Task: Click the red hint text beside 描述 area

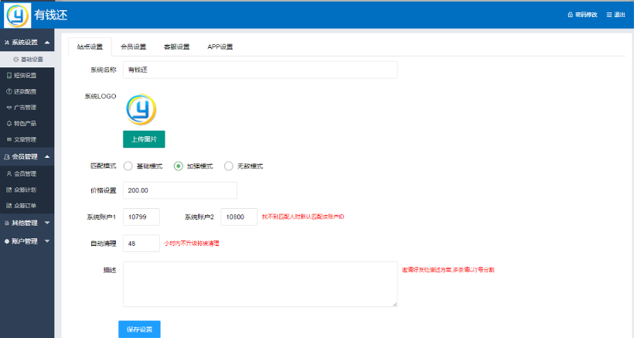Action: pyautogui.click(x=448, y=270)
